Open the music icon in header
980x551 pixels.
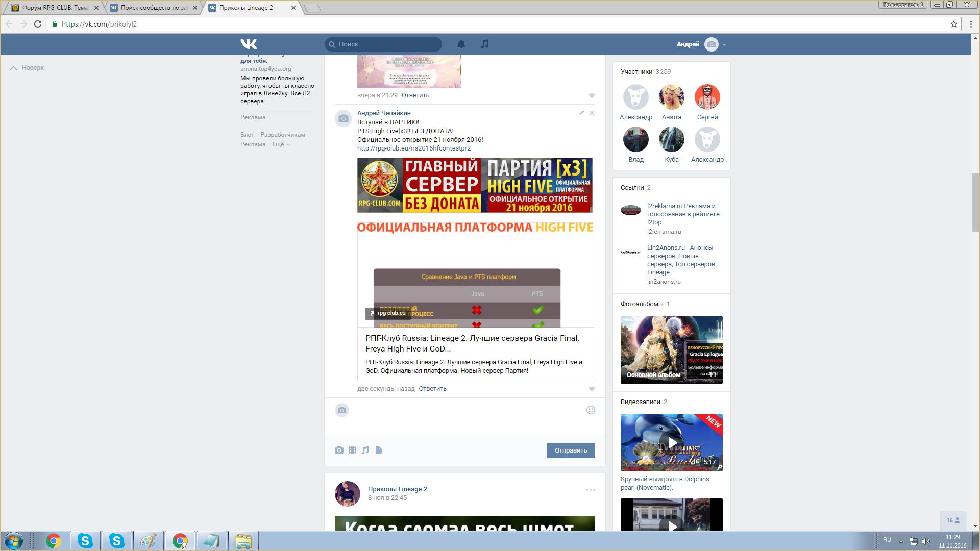tap(485, 44)
